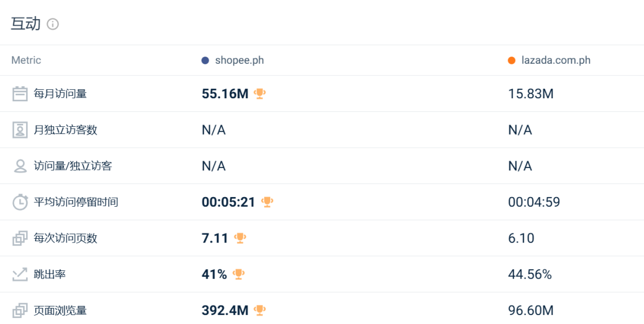Click the pages icon for 页面浏览量
This screenshot has width=644, height=324.
[20, 310]
